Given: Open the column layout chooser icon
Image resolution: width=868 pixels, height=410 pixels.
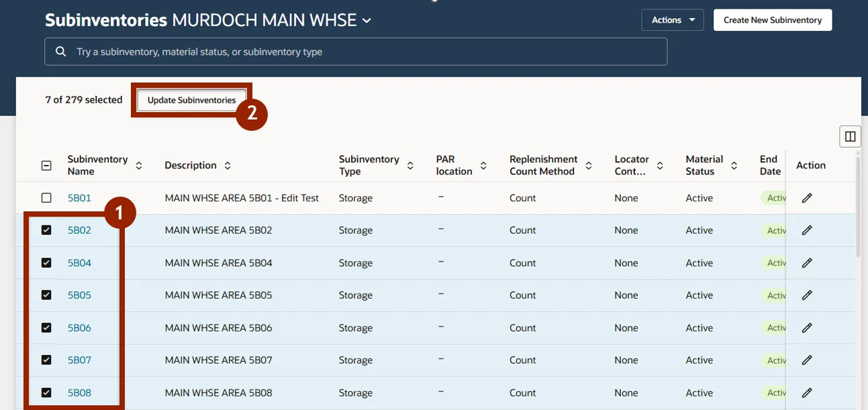Looking at the screenshot, I should coord(850,137).
